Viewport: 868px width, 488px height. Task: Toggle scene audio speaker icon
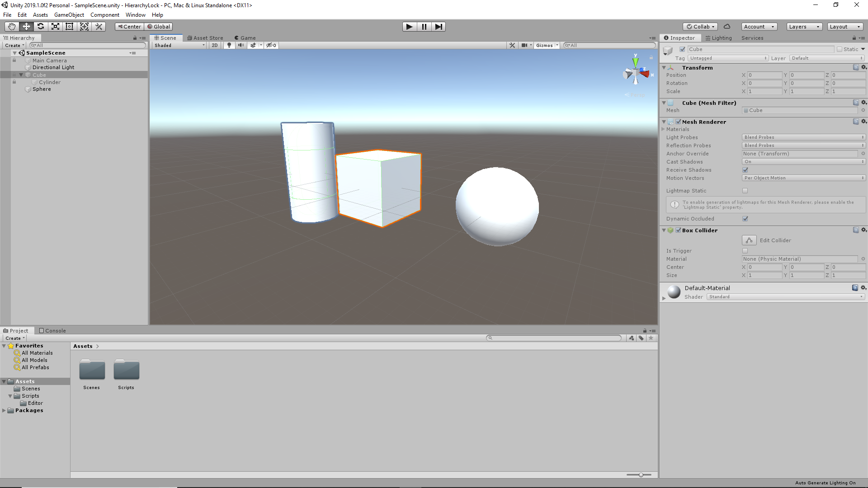click(241, 45)
